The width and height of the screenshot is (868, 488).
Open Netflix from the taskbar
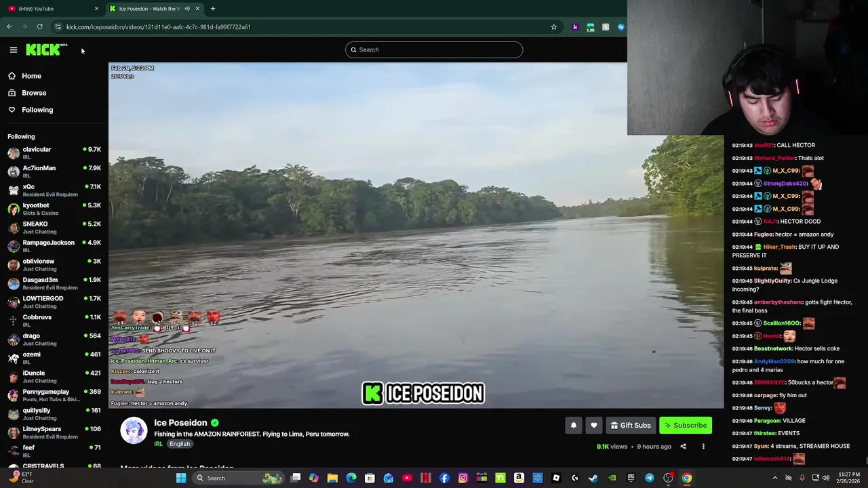coord(426,478)
